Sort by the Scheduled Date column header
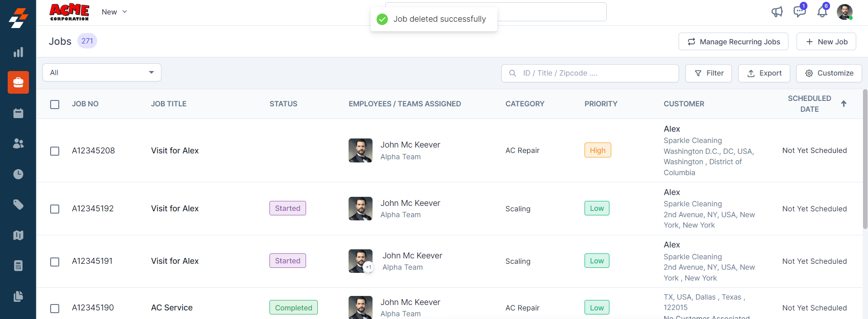 point(809,104)
